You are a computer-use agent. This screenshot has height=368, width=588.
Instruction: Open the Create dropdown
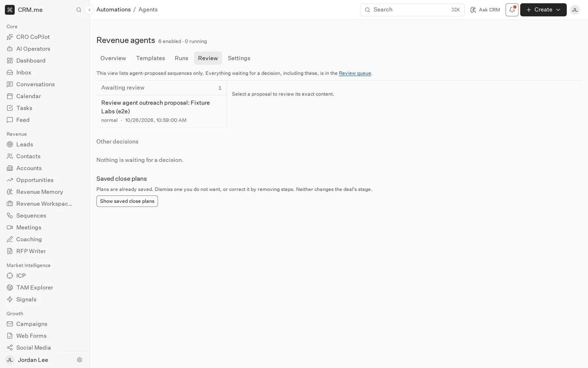(x=543, y=10)
